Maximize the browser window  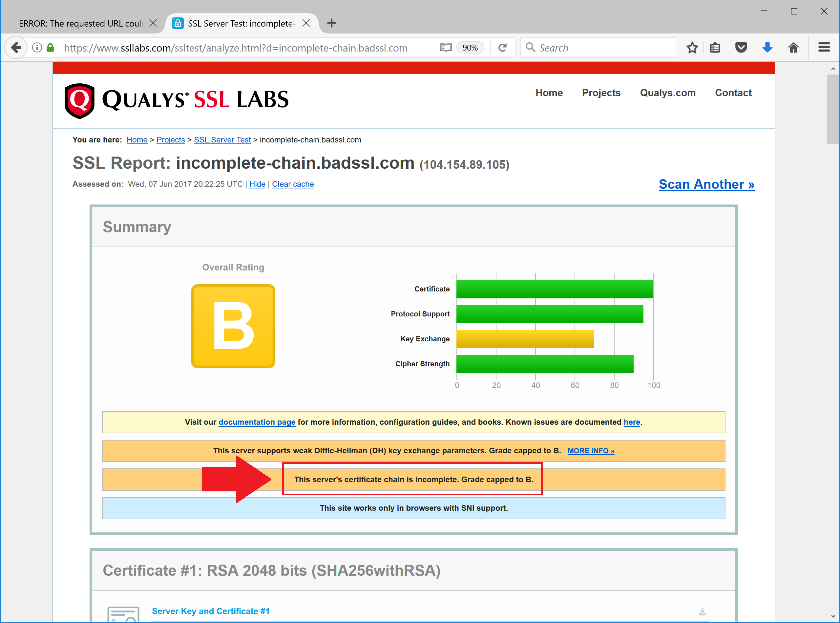tap(794, 11)
